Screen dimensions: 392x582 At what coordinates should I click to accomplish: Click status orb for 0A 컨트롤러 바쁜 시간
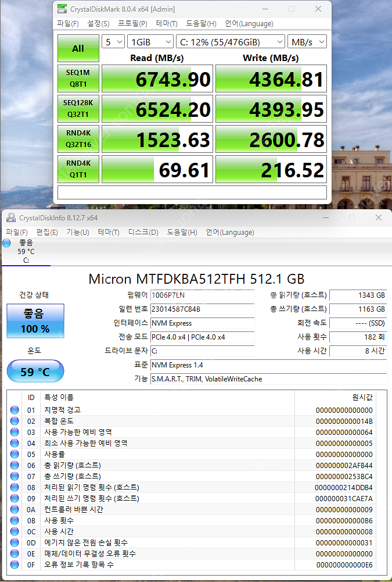[15, 509]
